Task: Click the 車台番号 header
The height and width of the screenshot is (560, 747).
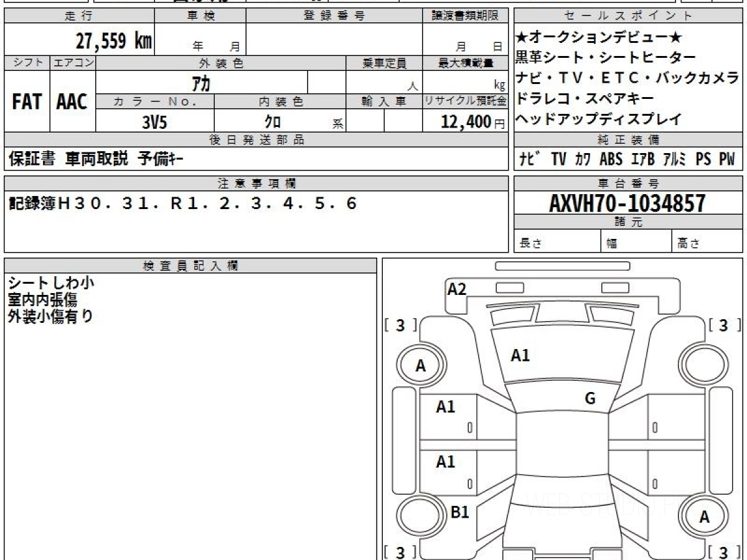Action: tap(628, 184)
